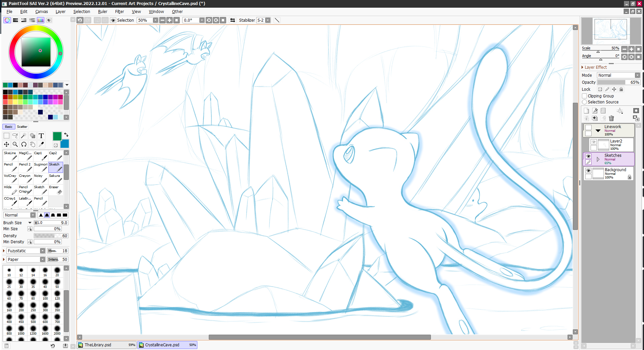This screenshot has width=644, height=350.
Task: Open the Filter menu
Action: click(x=119, y=11)
